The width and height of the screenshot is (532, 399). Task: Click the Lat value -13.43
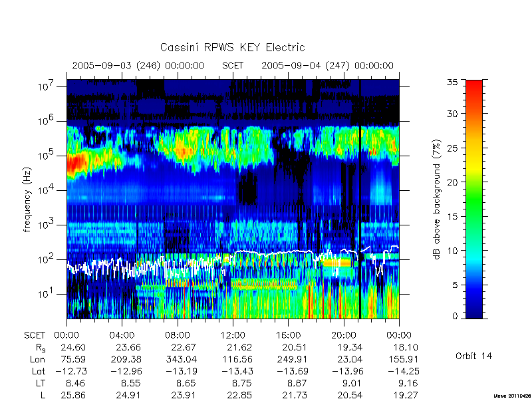[x=237, y=371]
